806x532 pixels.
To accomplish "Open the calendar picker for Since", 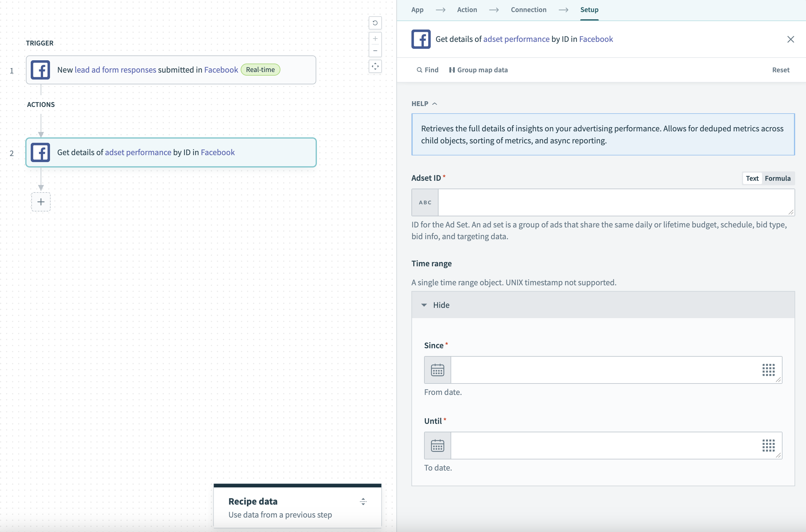I will click(x=437, y=370).
